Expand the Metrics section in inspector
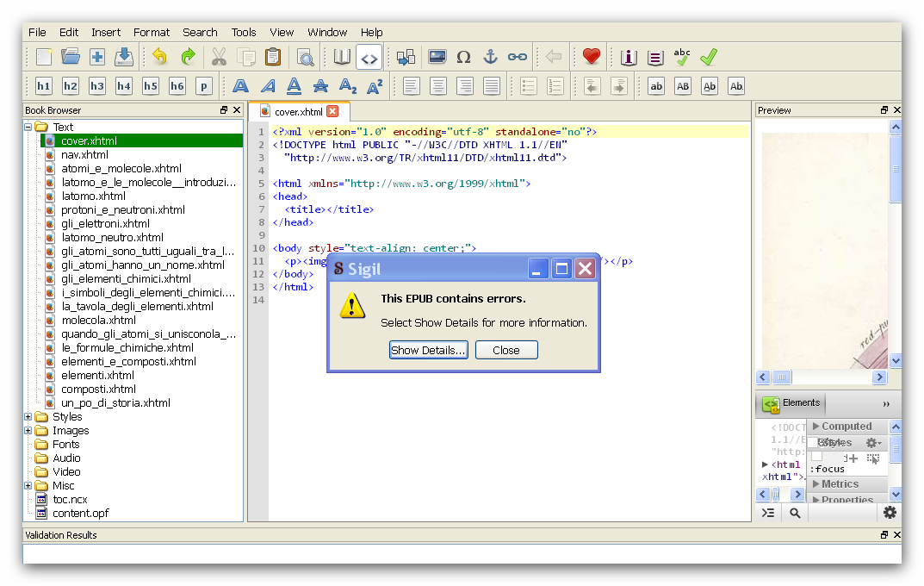Viewport: 924px width, 586px height. pos(816,484)
